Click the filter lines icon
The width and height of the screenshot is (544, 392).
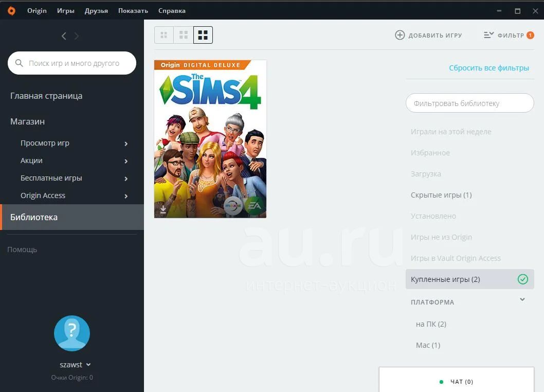(488, 35)
